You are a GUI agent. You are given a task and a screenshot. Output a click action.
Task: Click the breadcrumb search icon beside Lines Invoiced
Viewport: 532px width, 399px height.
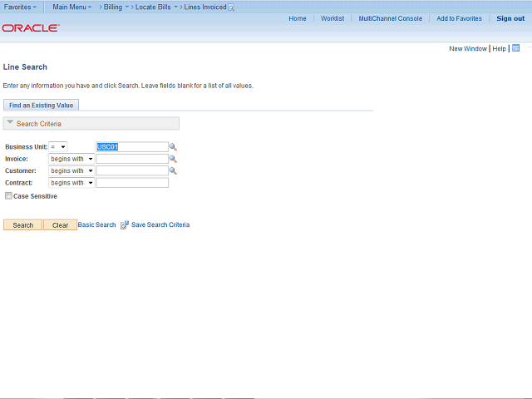point(231,7)
